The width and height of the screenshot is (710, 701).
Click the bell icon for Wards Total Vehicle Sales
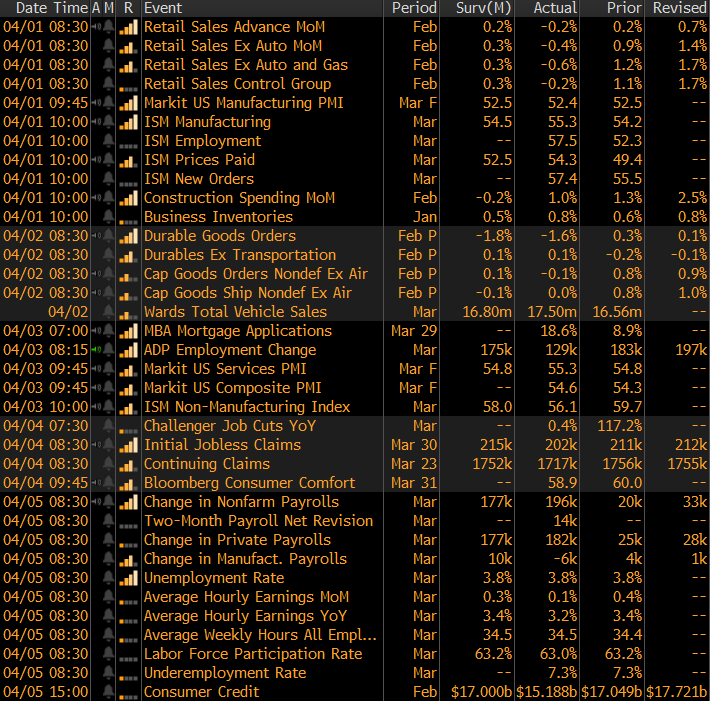[107, 312]
